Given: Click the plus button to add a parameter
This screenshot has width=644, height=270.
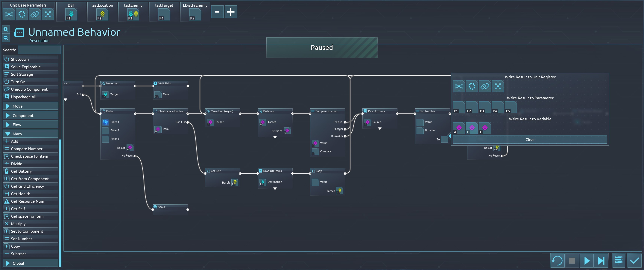Looking at the screenshot, I should pos(230,12).
